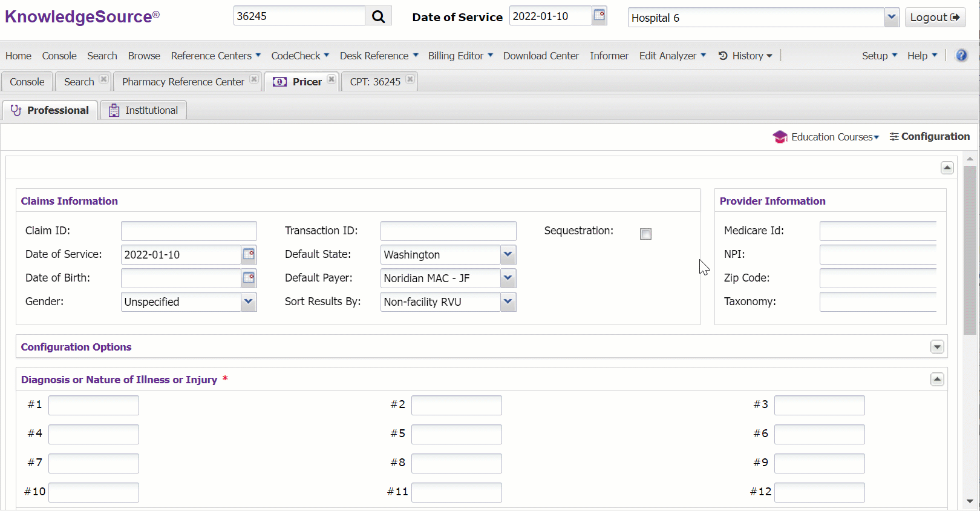The image size is (980, 511).
Task: Close the CPT: 36245 tab
Action: coord(410,79)
